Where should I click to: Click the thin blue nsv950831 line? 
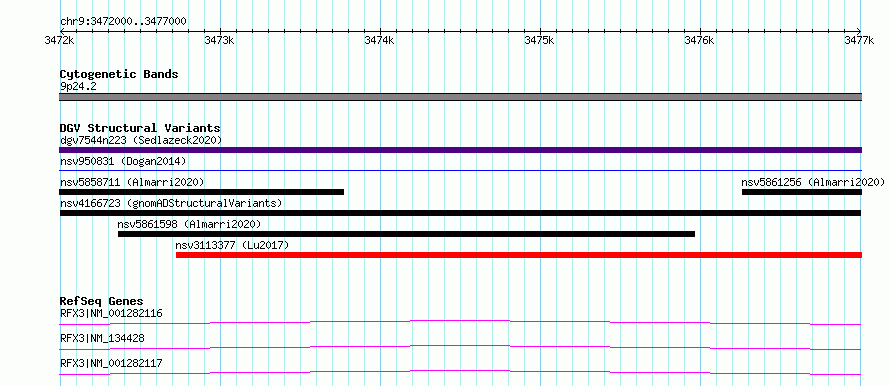[460, 170]
